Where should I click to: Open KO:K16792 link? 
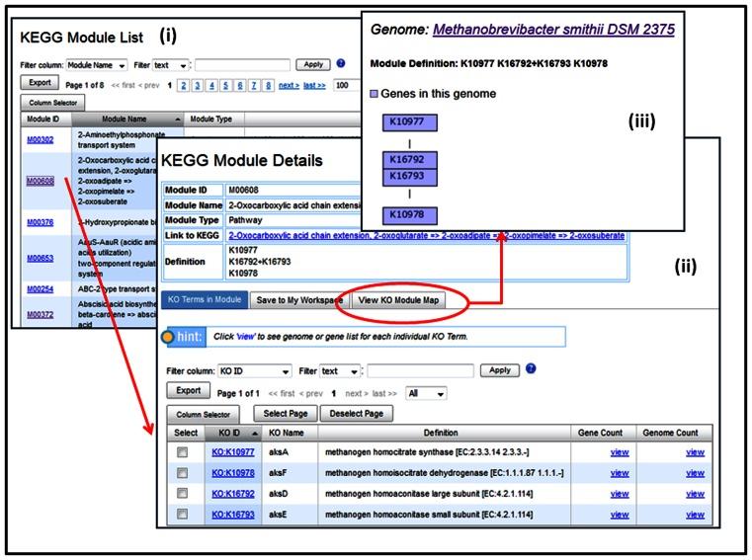(x=233, y=494)
